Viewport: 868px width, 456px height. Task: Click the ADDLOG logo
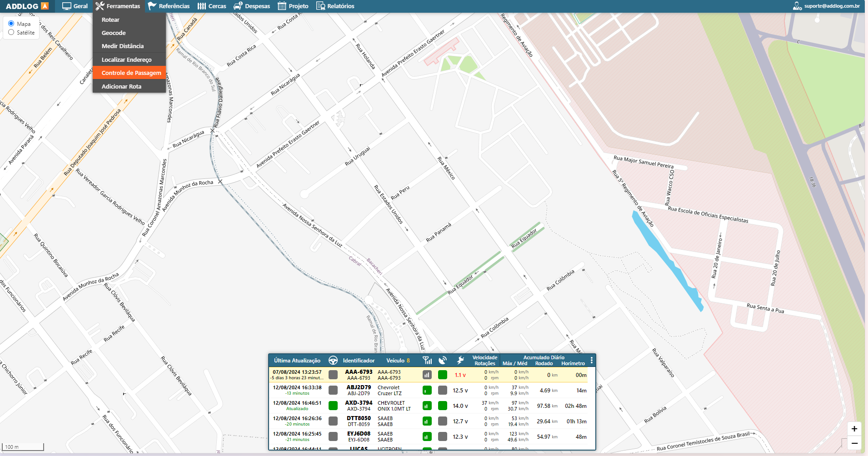27,6
